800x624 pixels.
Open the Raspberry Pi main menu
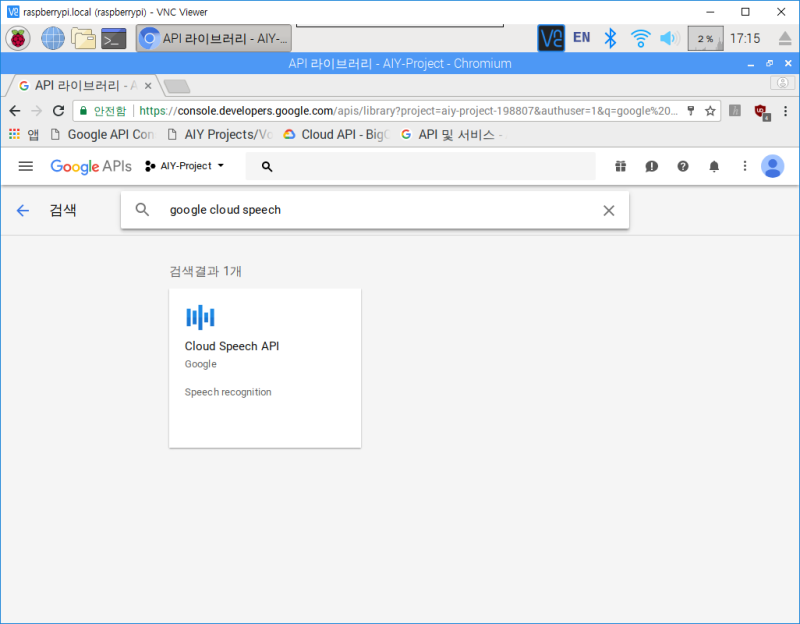pos(18,38)
